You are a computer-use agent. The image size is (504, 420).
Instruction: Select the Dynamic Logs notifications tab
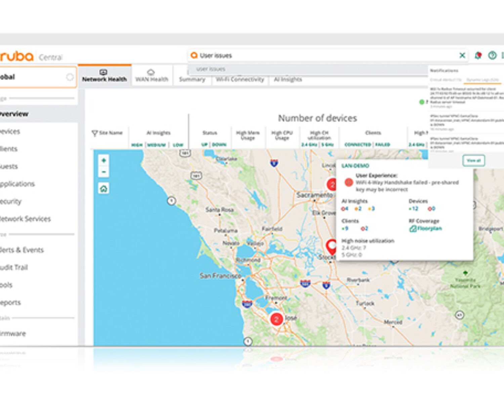click(482, 80)
